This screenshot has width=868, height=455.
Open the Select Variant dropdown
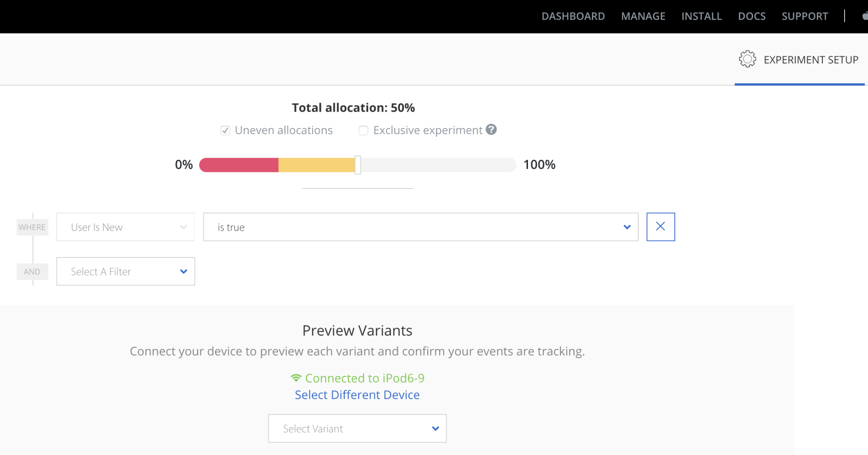357,429
